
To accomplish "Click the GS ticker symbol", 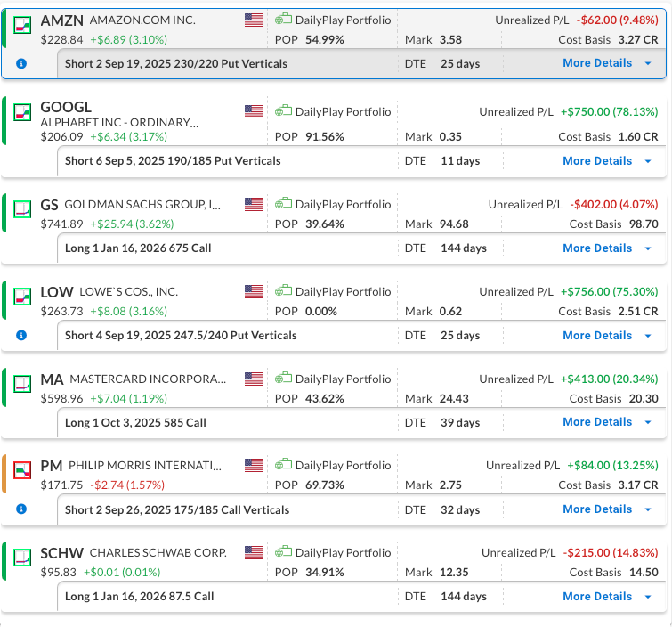I will pos(49,205).
